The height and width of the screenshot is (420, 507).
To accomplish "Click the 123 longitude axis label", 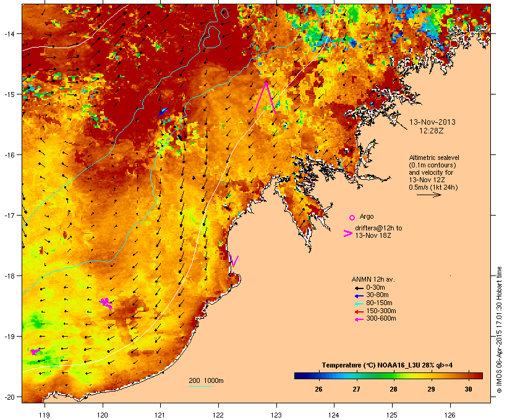I will pyautogui.click(x=276, y=415).
